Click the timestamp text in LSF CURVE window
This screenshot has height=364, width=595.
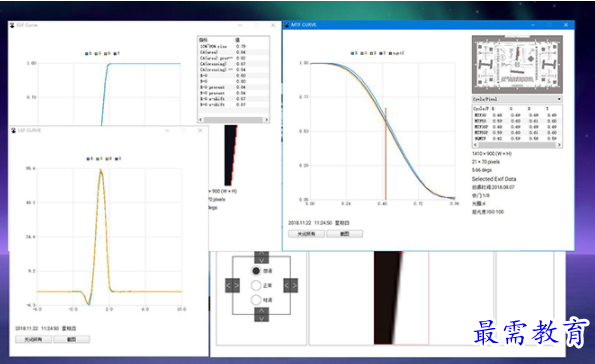[x=46, y=328]
